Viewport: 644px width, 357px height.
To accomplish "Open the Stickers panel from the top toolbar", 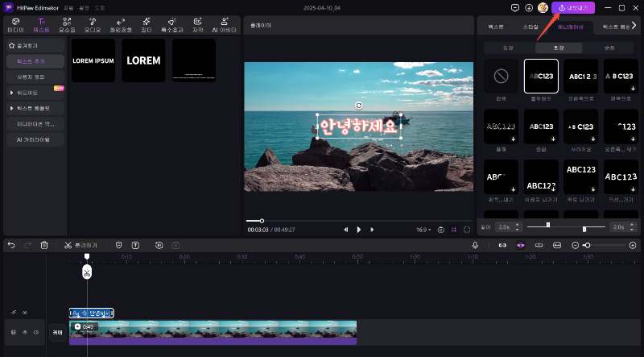I will 66,24.
